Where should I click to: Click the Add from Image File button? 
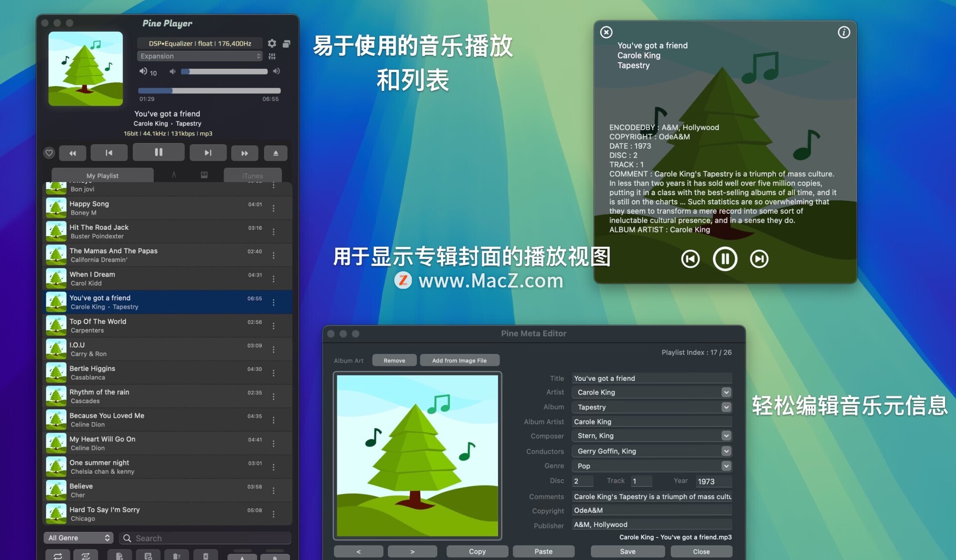[459, 360]
